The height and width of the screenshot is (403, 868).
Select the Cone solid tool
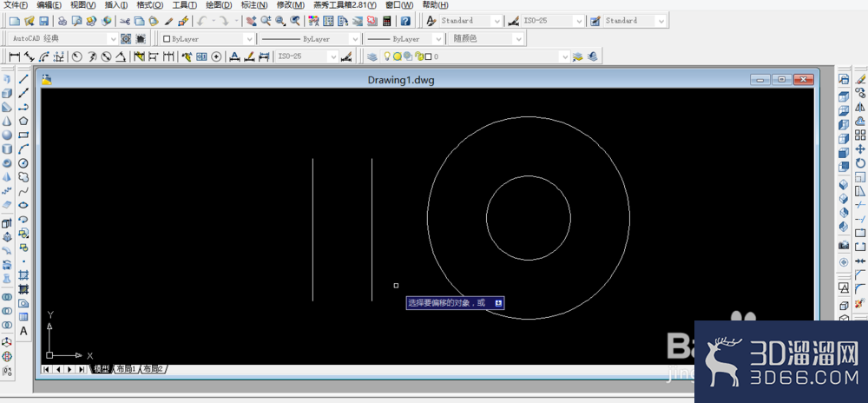click(x=7, y=121)
